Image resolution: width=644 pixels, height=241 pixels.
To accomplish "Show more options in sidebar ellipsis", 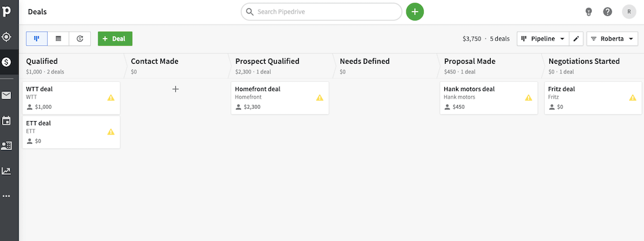I will click(6, 196).
